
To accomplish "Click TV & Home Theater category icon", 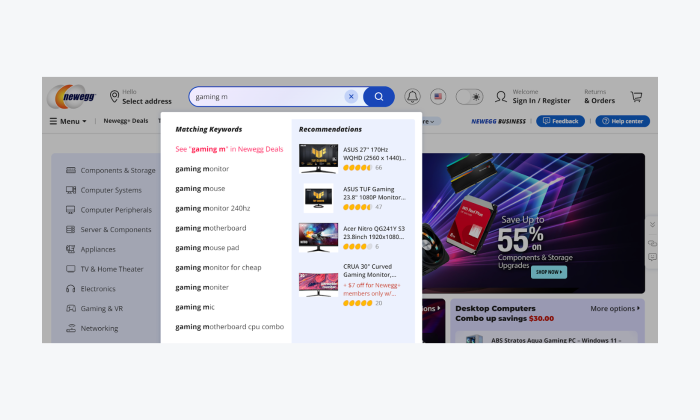I will click(71, 269).
